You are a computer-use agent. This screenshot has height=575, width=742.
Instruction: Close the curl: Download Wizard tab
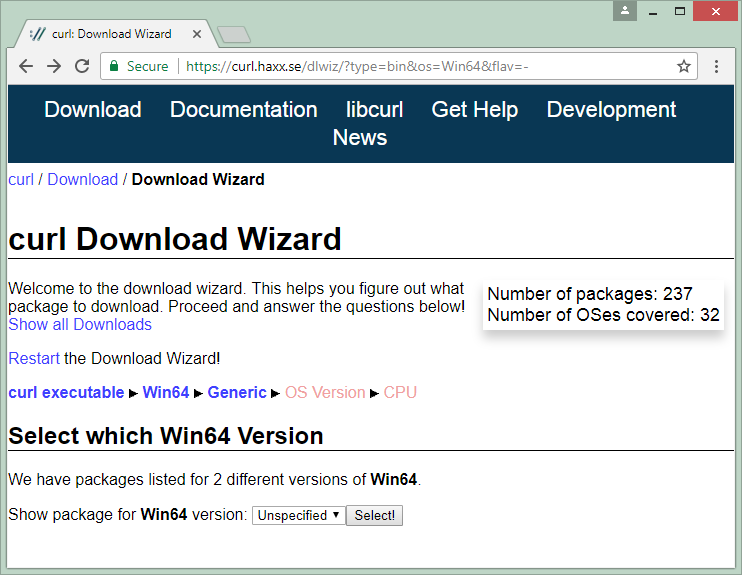[197, 34]
